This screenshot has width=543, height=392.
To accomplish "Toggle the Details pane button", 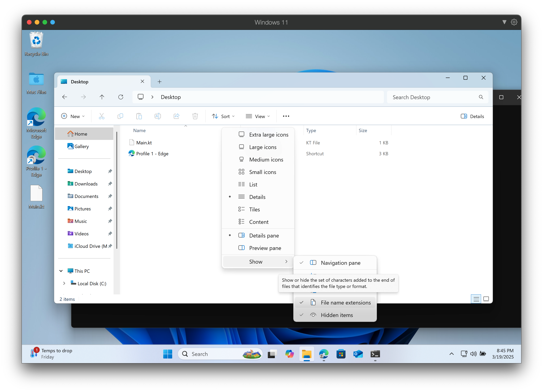I will tap(472, 116).
